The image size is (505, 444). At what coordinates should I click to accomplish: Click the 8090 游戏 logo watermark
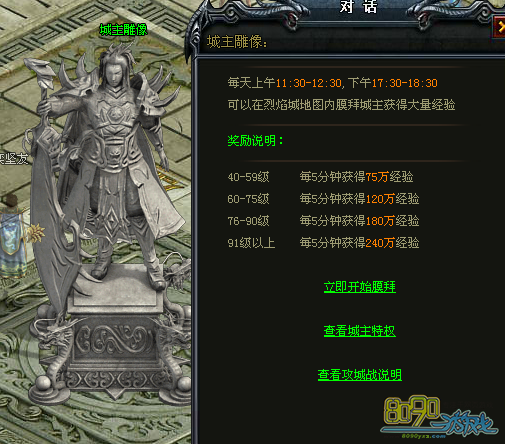pyautogui.click(x=440, y=417)
